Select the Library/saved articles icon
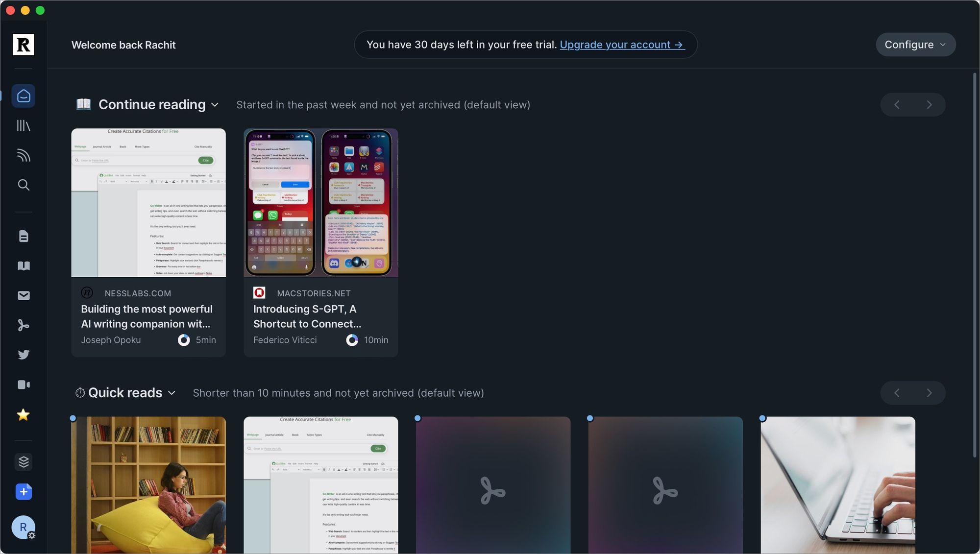The height and width of the screenshot is (554, 980). point(23,125)
